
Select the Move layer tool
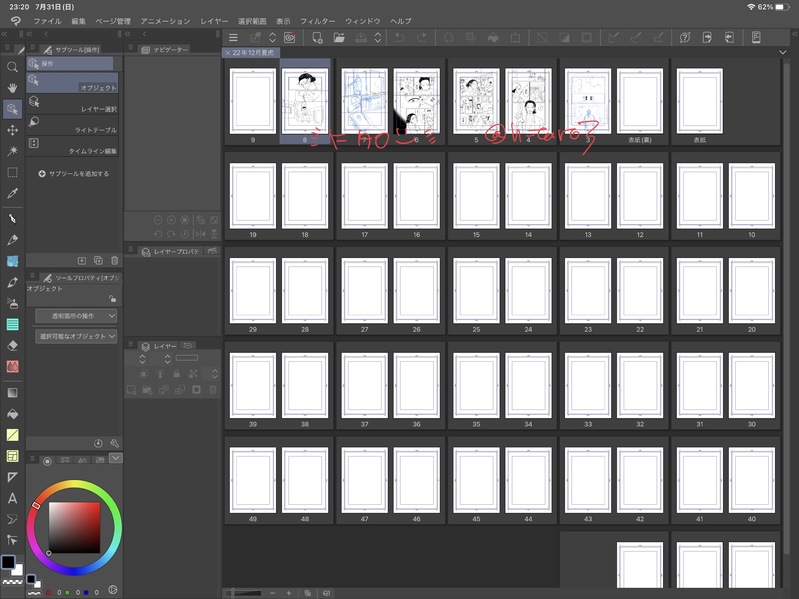click(x=12, y=130)
